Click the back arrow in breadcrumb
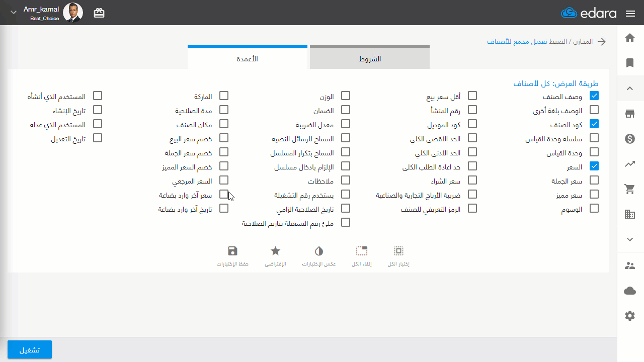Screen dimensions: 644x362 [601, 42]
